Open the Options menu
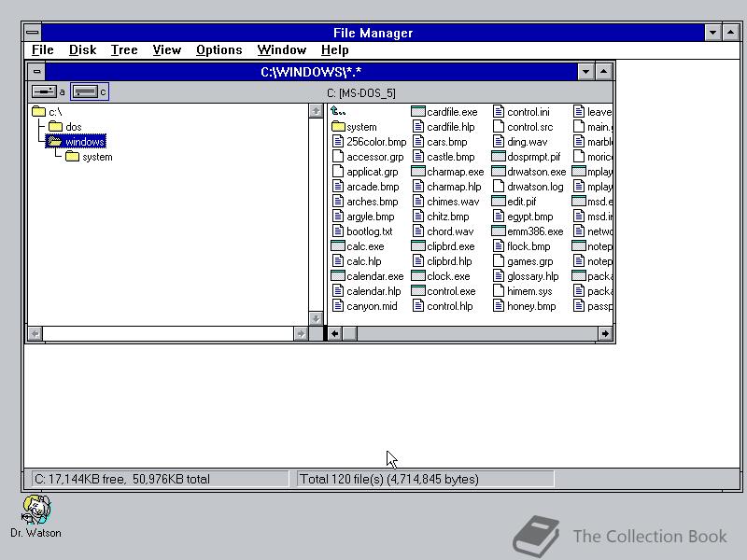 click(218, 50)
